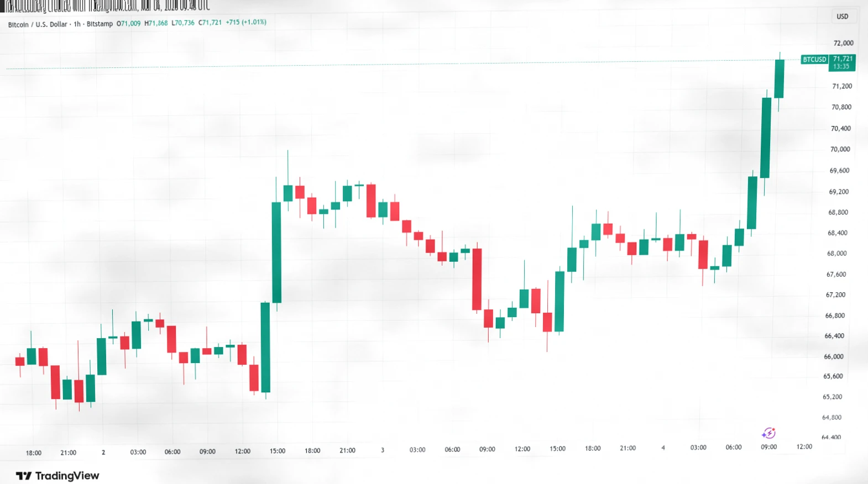
Task: Click the BTCUSD symbol price label
Action: [814, 60]
